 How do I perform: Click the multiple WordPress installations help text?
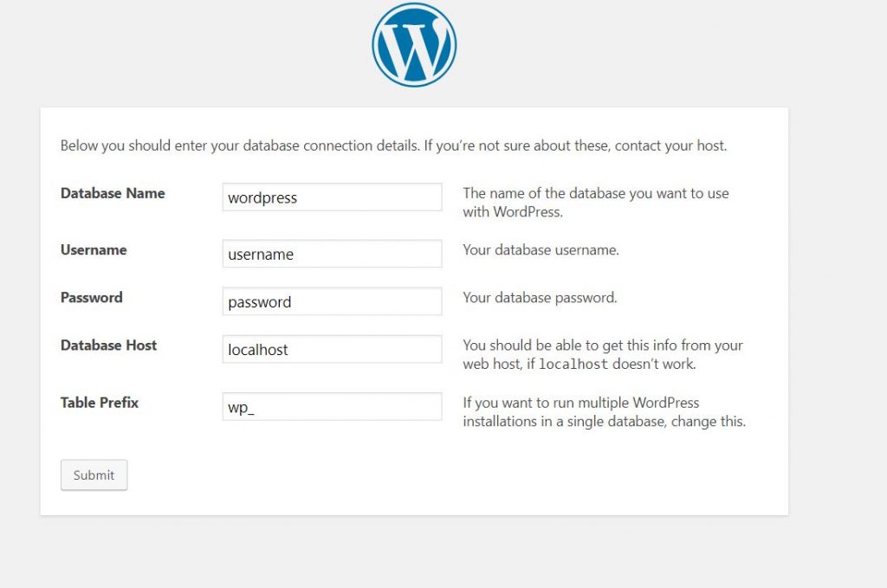[x=604, y=411]
